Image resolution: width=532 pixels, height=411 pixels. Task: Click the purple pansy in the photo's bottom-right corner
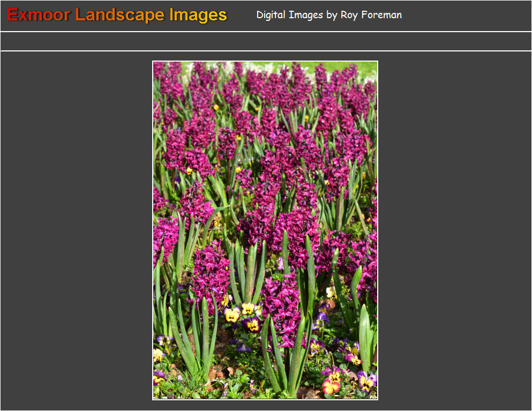pyautogui.click(x=367, y=381)
